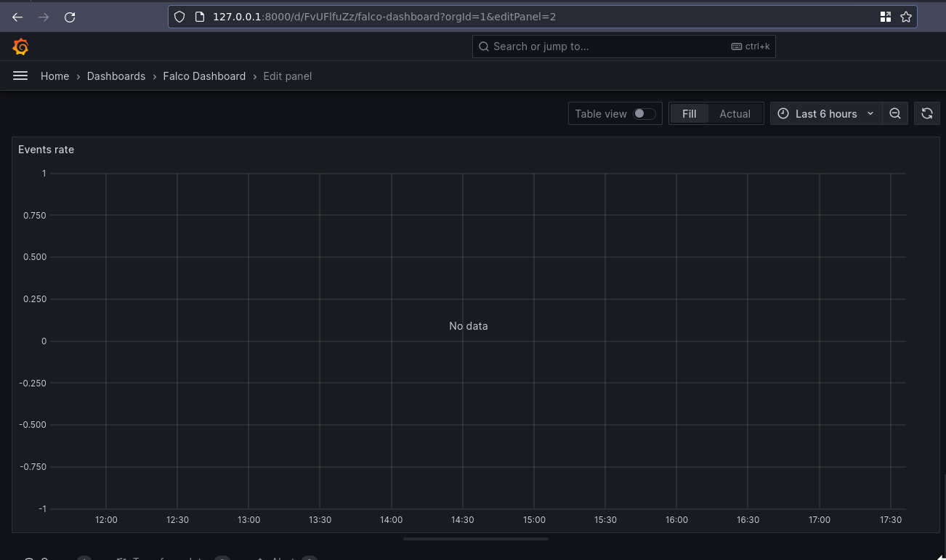946x560 pixels.
Task: Toggle the Table view switch
Action: coord(644,113)
